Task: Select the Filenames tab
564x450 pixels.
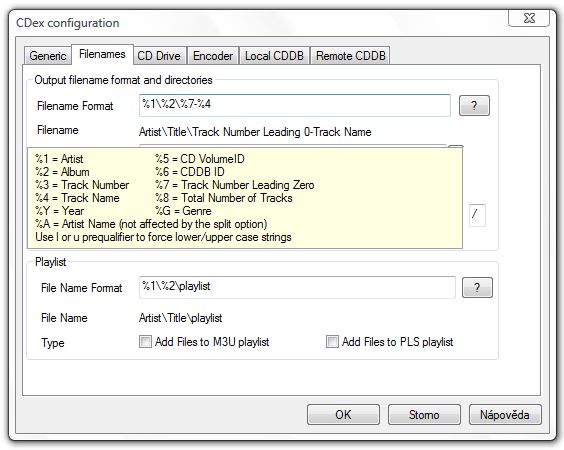Action: coord(102,54)
